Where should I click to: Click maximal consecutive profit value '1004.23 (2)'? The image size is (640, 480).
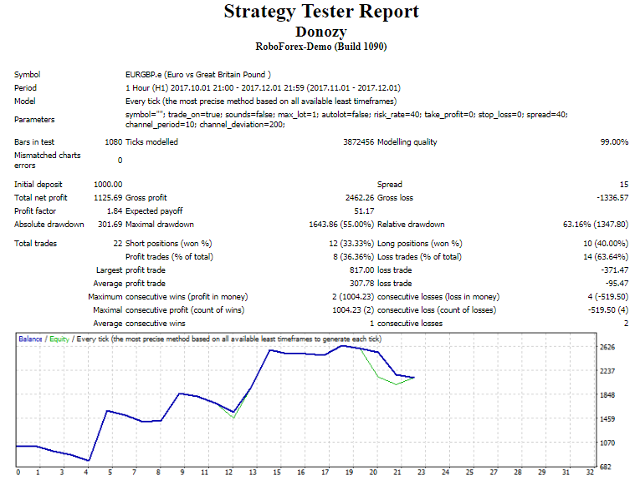point(353,310)
